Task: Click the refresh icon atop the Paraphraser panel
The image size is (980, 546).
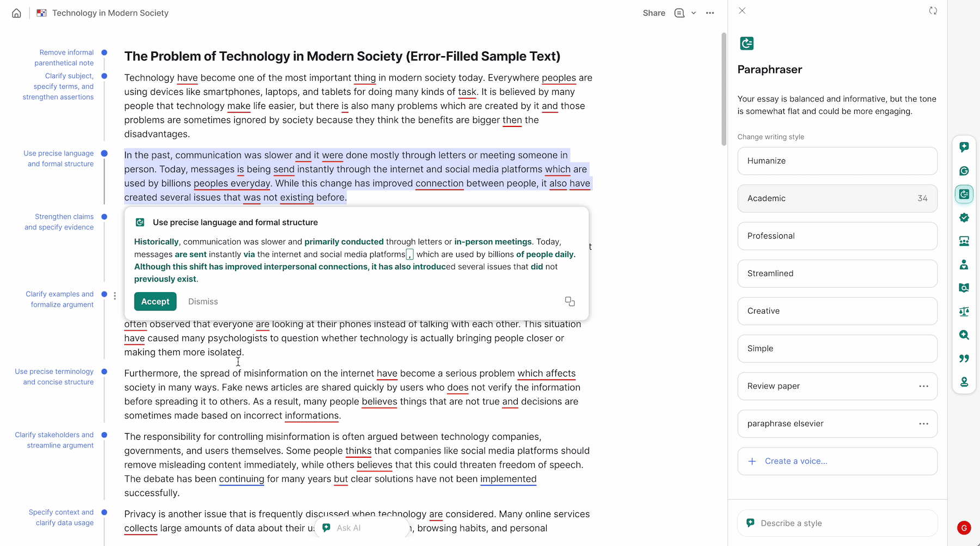Action: [x=933, y=10]
